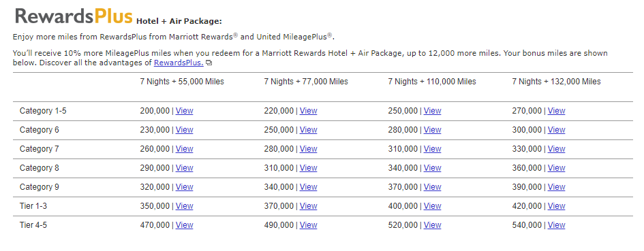
Task: View Tier 1-3 package for 350,000 points
Action: tap(185, 206)
